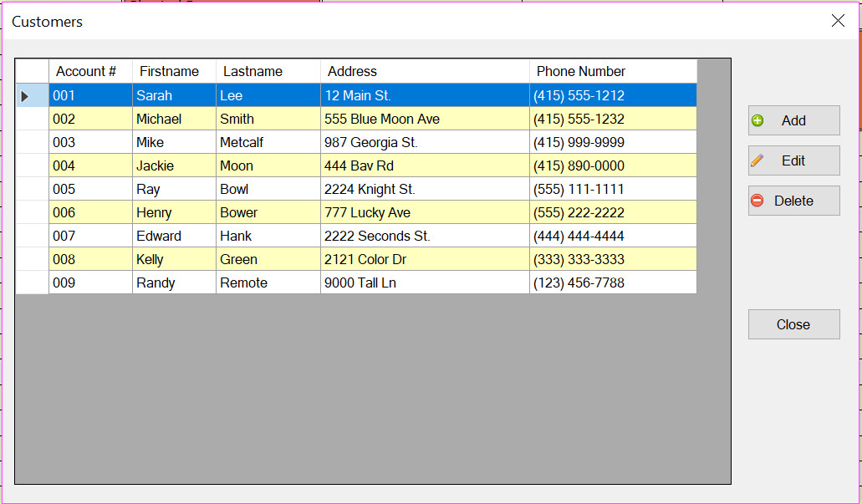The image size is (862, 504).
Task: Select address 2224 Knight St.
Action: 425,189
